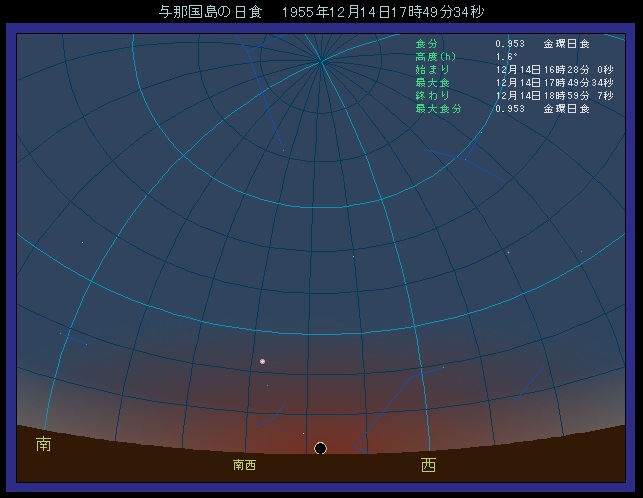Click the 最大食 maximum eclipse label
Viewport: 643px width, 498px height.
coord(432,83)
